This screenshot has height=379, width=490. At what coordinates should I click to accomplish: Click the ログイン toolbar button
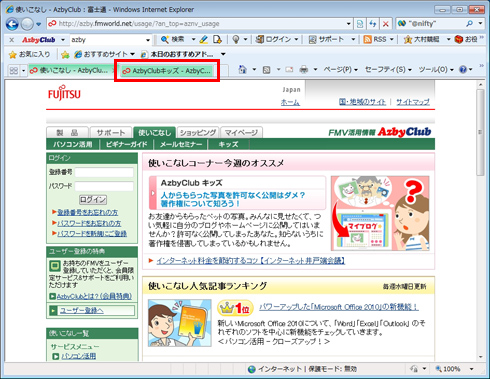[273, 40]
